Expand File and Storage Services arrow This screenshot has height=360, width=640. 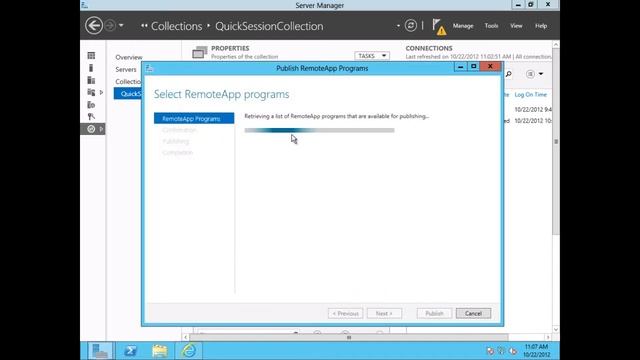[x=102, y=93]
